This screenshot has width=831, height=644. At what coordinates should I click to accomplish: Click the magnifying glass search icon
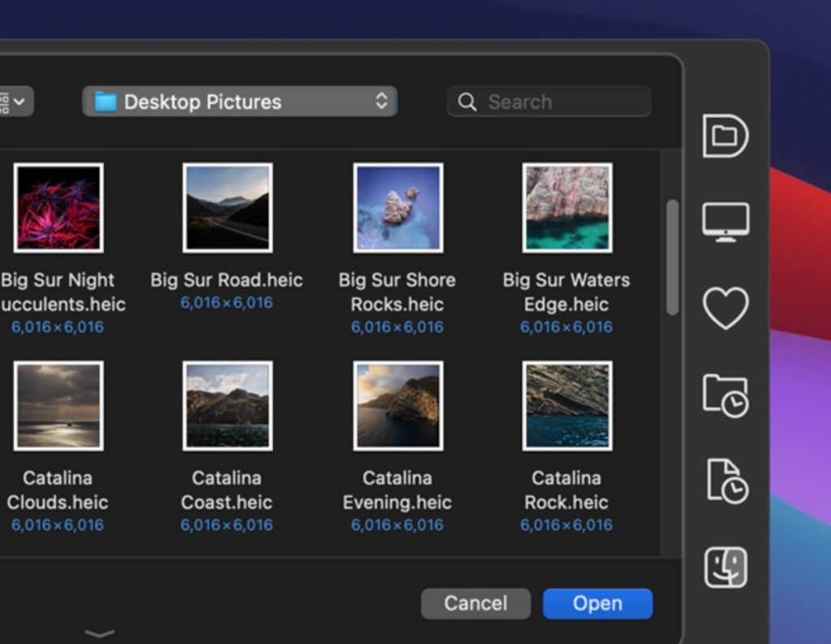(467, 102)
